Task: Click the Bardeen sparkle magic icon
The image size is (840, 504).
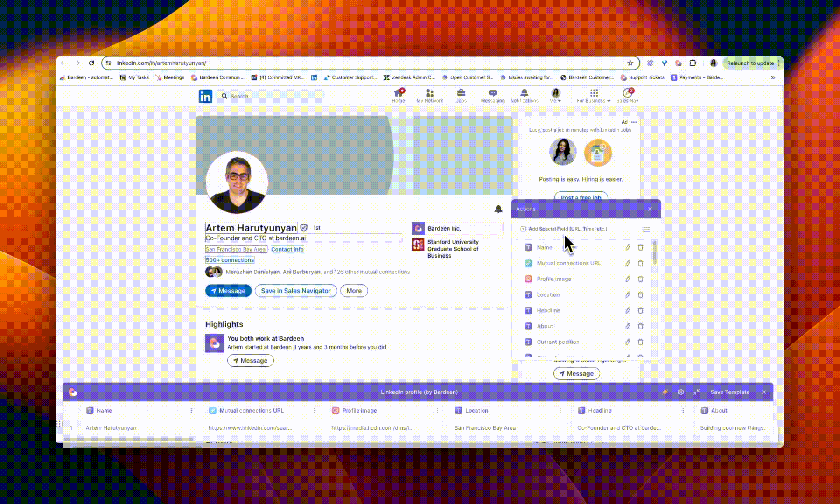Action: [x=665, y=392]
